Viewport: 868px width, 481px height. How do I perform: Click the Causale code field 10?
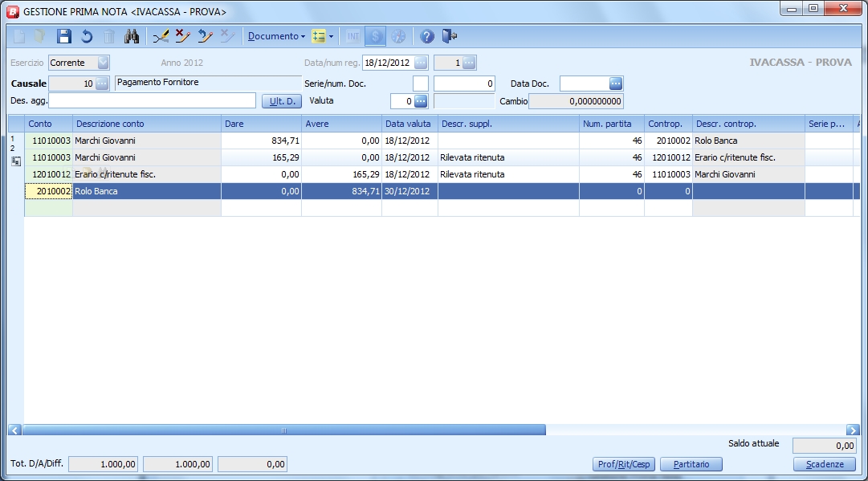pos(72,84)
